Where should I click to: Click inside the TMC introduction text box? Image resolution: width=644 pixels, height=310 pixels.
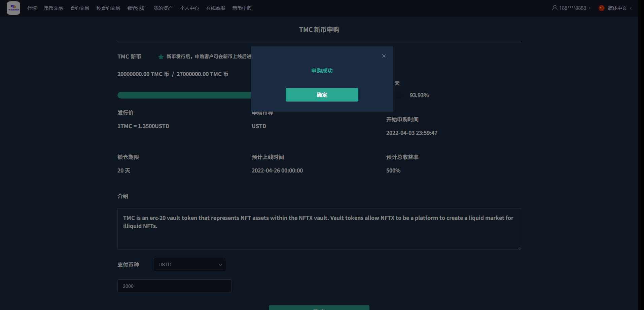(x=319, y=229)
